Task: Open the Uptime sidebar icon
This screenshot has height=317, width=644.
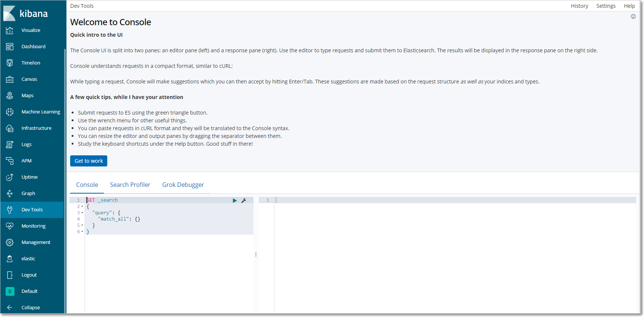Action: coord(10,177)
